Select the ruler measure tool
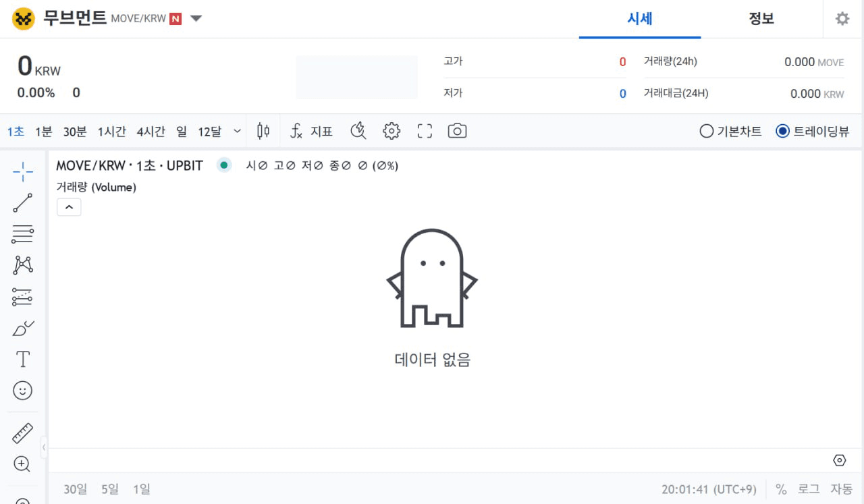864x504 pixels. pyautogui.click(x=23, y=433)
